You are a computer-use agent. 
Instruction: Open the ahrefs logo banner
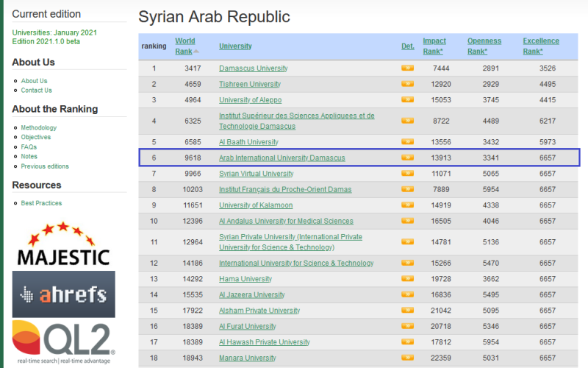coord(63,294)
